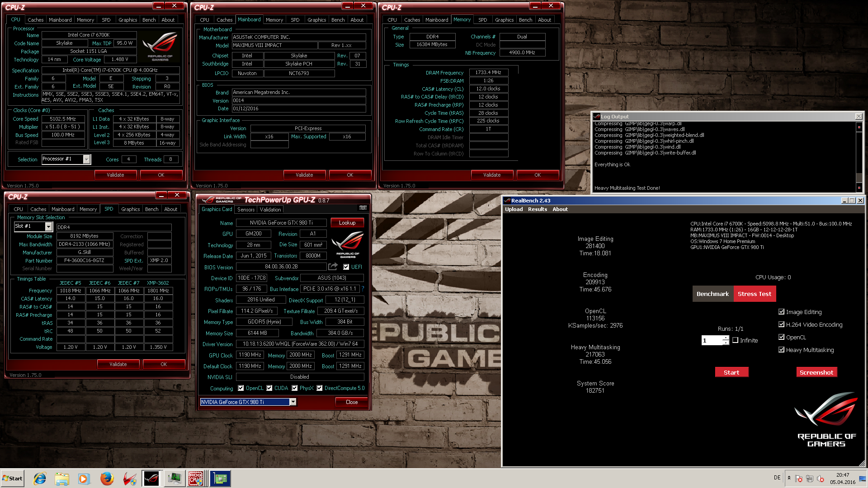
Task: Open the Sensors tab in GPU-Z
Action: pyautogui.click(x=246, y=210)
